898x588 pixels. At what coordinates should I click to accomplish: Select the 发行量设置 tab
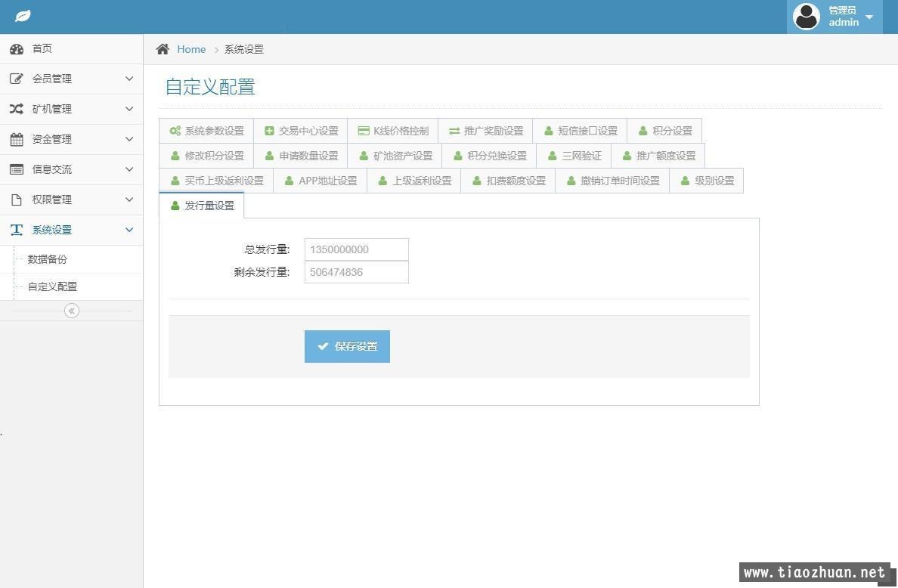pos(202,206)
